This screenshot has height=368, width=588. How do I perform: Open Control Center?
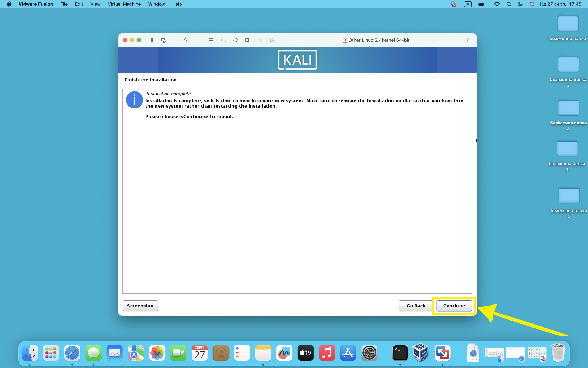click(x=521, y=4)
